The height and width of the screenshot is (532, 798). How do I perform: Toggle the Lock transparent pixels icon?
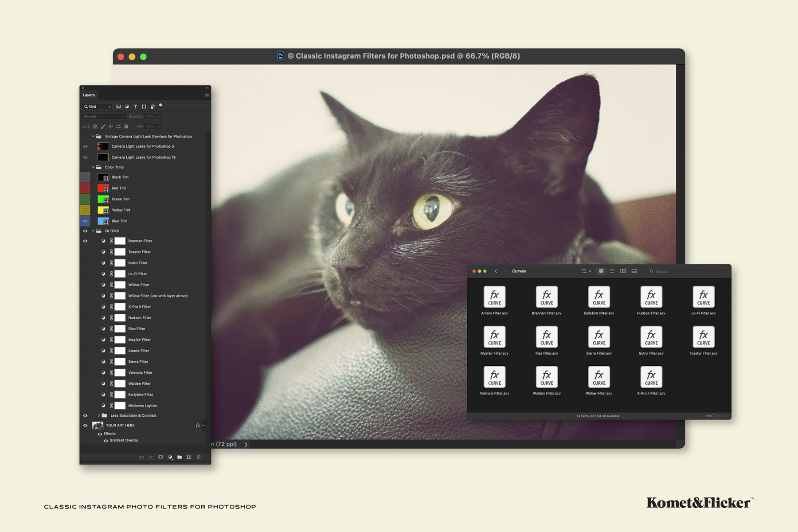(95, 126)
